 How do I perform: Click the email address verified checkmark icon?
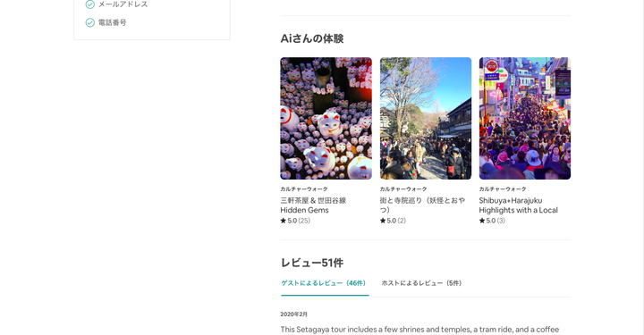pyautogui.click(x=90, y=4)
